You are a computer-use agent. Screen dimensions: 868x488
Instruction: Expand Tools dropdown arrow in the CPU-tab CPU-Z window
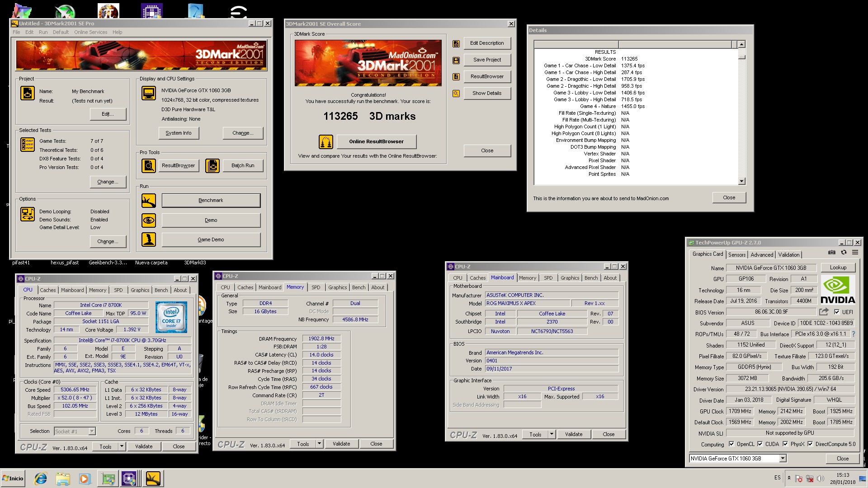tap(122, 446)
